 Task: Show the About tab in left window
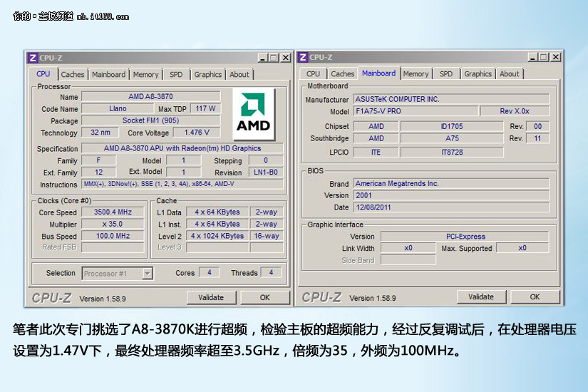(239, 74)
